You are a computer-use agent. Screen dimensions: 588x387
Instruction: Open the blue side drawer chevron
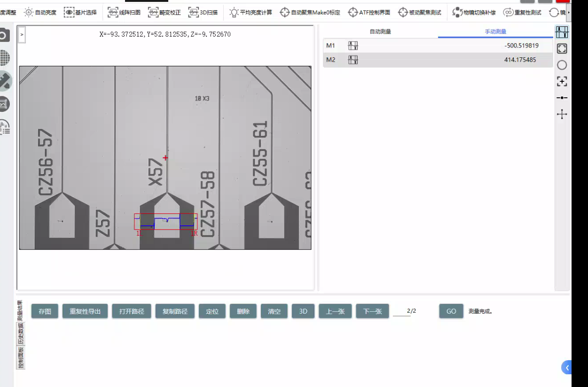pos(567,368)
